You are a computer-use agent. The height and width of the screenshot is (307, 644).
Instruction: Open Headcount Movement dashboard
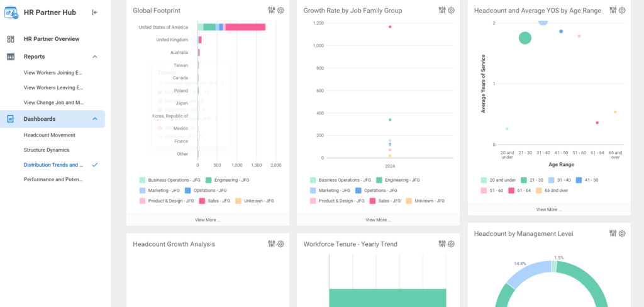tap(50, 135)
